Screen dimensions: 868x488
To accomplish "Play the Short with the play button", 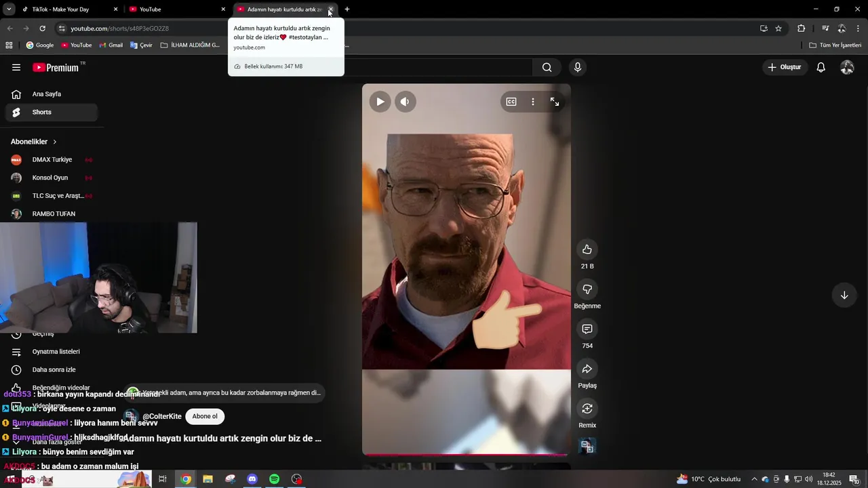I will point(380,102).
